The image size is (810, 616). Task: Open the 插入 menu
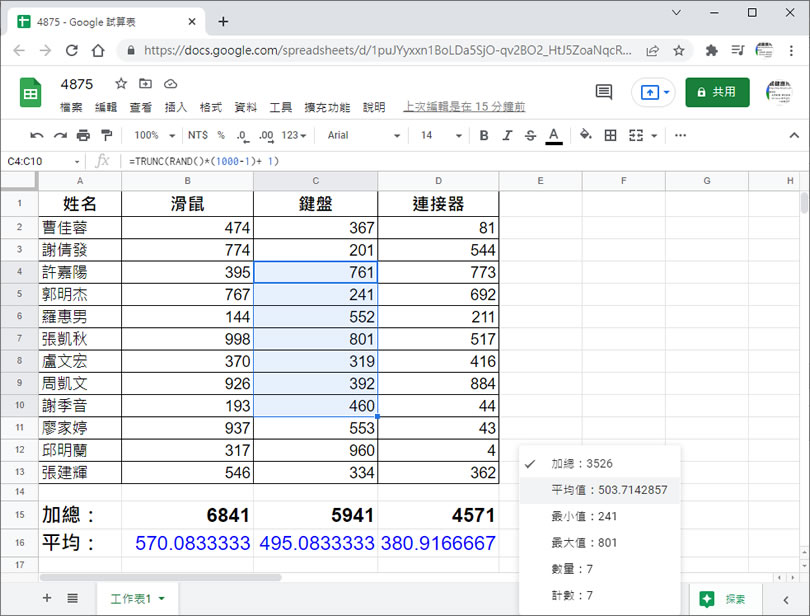tap(176, 107)
